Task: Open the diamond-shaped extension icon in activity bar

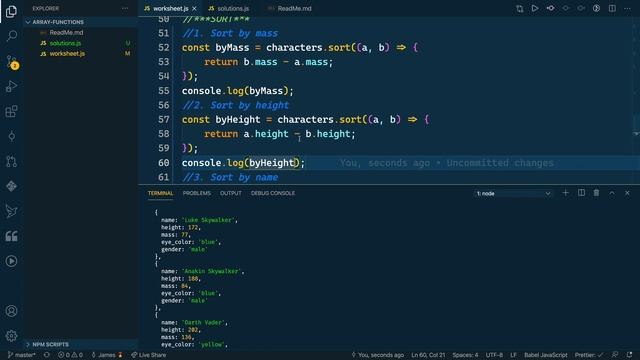Action: (11, 186)
